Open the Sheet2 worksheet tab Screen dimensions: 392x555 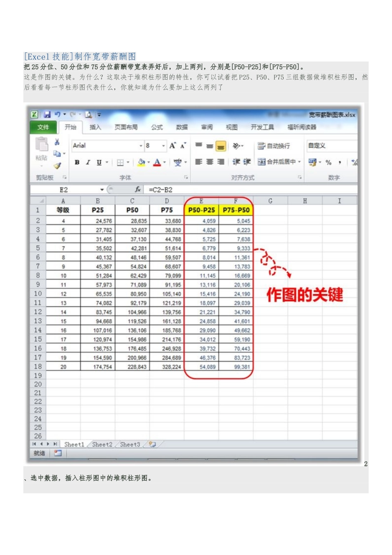(x=102, y=444)
